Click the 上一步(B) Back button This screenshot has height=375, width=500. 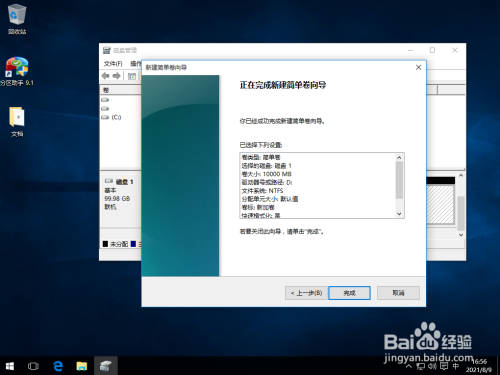(x=306, y=293)
